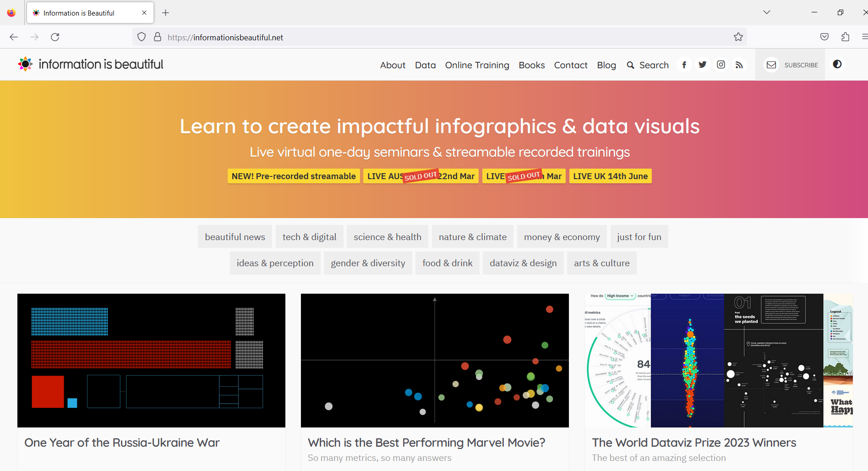Open the Instagram icon
Viewport: 868px width, 471px height.
pyautogui.click(x=721, y=65)
